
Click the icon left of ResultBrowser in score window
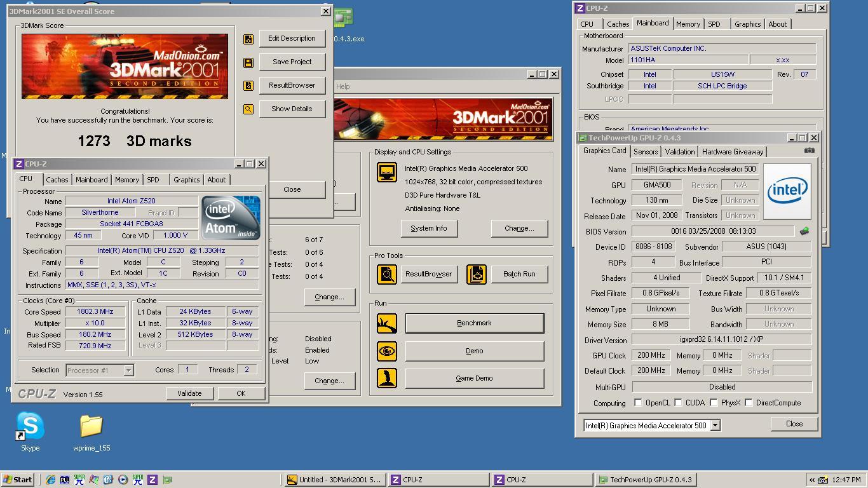tap(248, 86)
